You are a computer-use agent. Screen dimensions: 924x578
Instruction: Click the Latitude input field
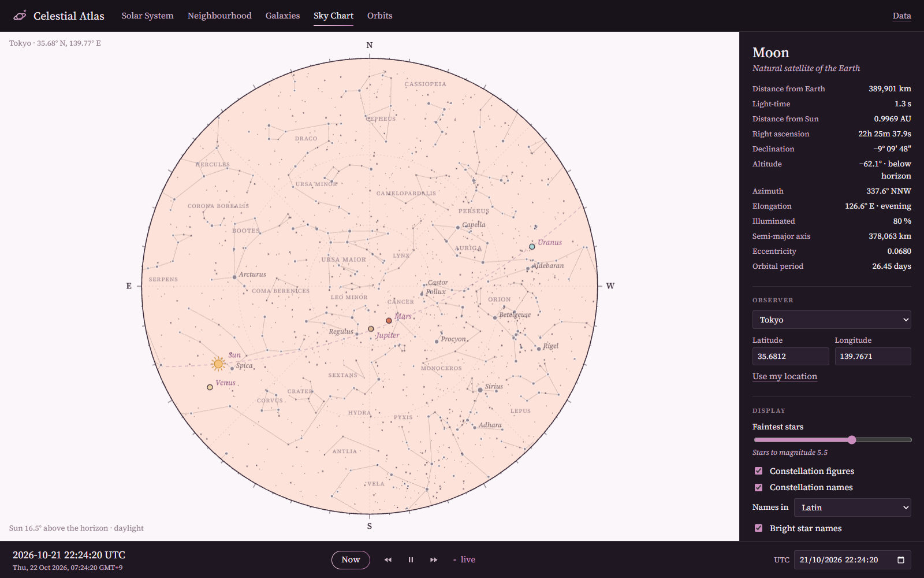tap(791, 356)
